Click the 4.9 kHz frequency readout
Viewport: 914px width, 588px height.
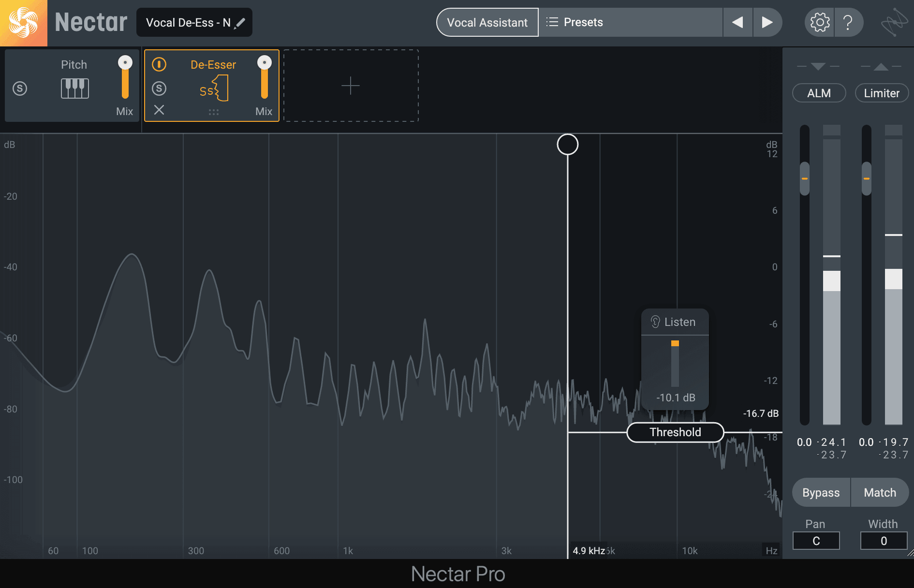pyautogui.click(x=589, y=551)
